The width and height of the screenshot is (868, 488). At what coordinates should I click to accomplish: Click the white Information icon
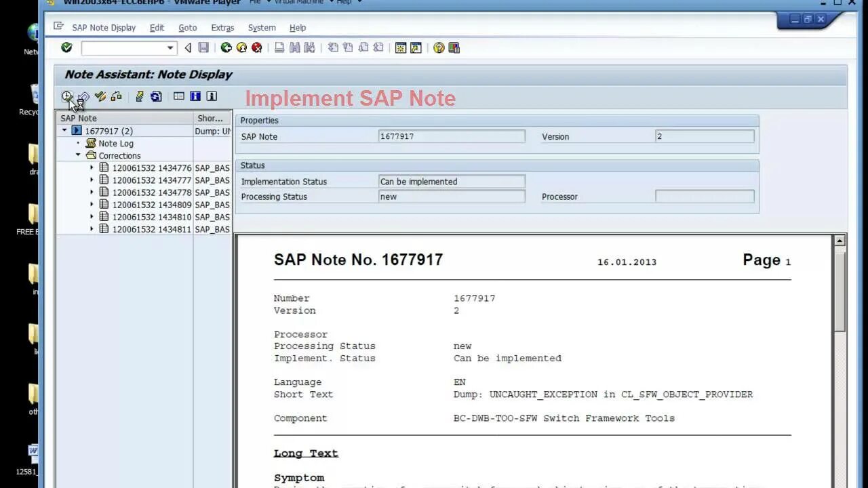[212, 96]
